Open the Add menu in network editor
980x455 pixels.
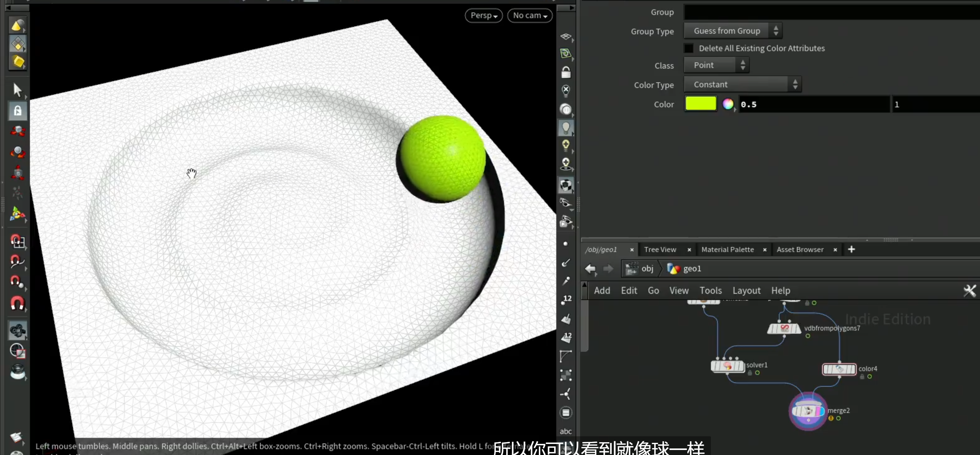coord(602,291)
